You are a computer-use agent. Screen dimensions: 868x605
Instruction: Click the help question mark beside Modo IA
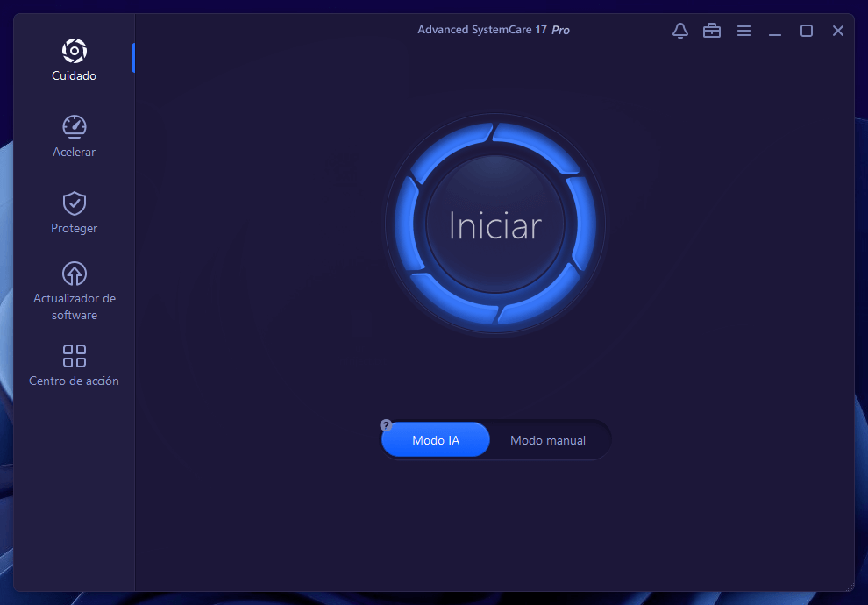[x=387, y=425]
